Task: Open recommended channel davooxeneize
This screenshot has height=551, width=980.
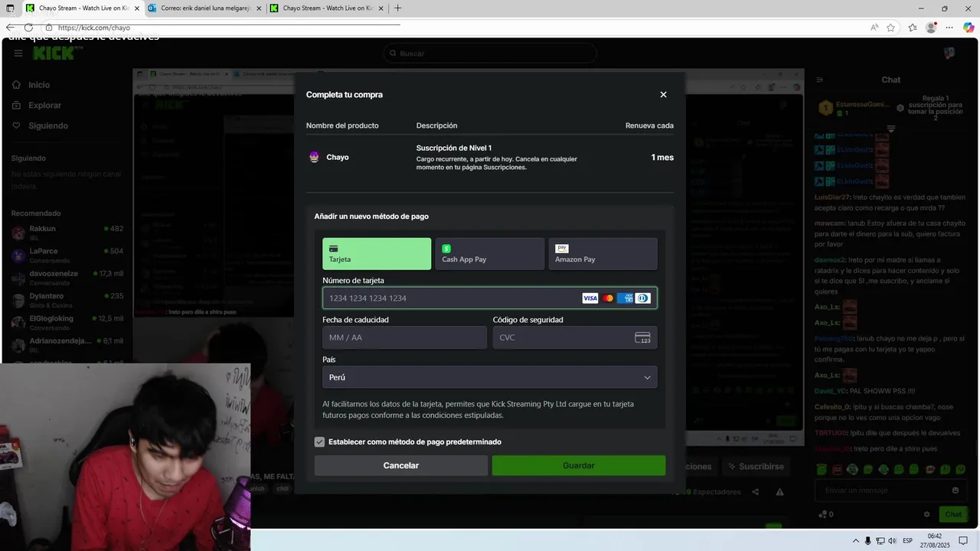Action: click(67, 278)
